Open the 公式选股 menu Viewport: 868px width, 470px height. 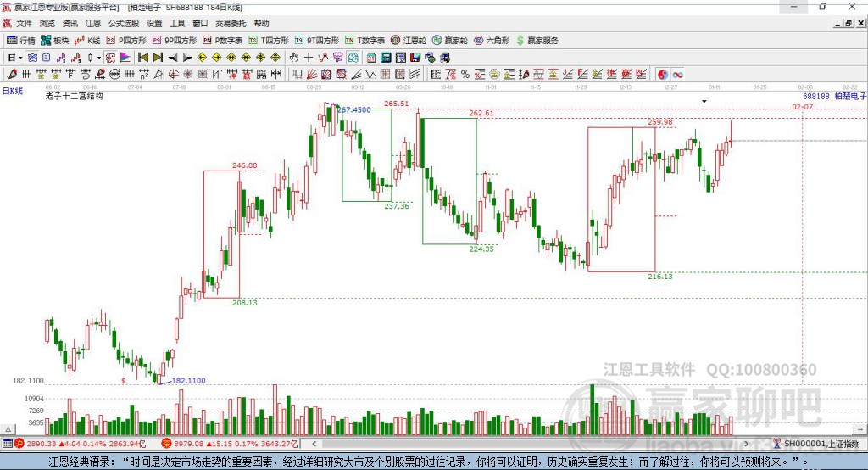click(x=124, y=23)
